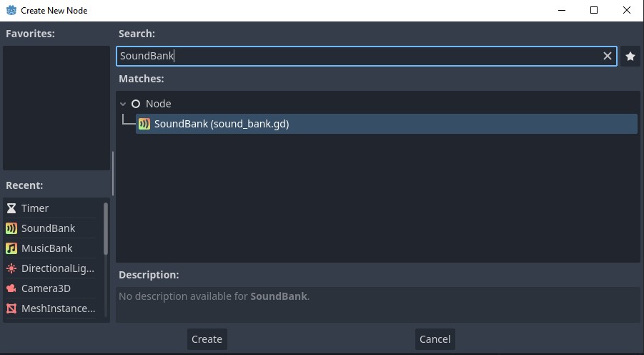This screenshot has width=644, height=355.
Task: Click the Camera3D icon in Recent list
Action: 11,288
